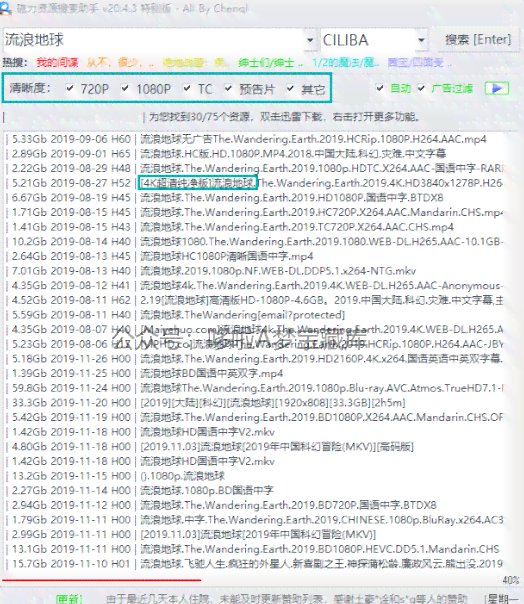Screen dimensions: 524x604
Task: Select the 2.22Gb 2019-08-29 HDTC row
Action: (254, 168)
